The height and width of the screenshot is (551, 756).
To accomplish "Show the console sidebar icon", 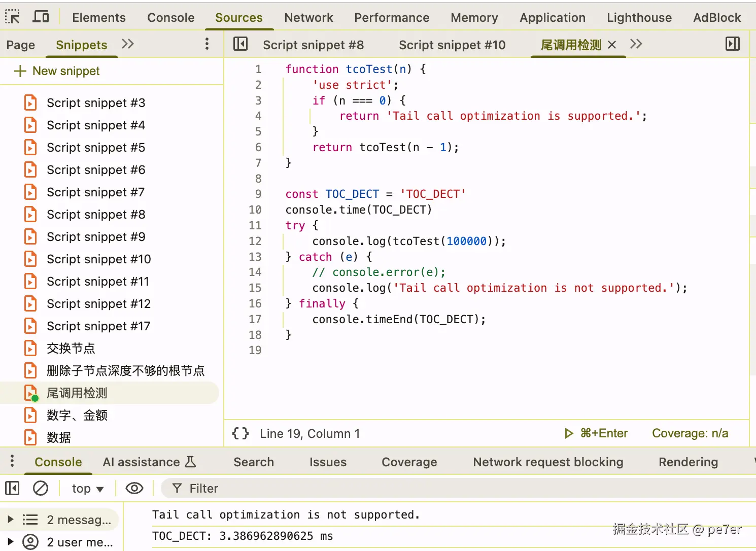I will [x=12, y=488].
